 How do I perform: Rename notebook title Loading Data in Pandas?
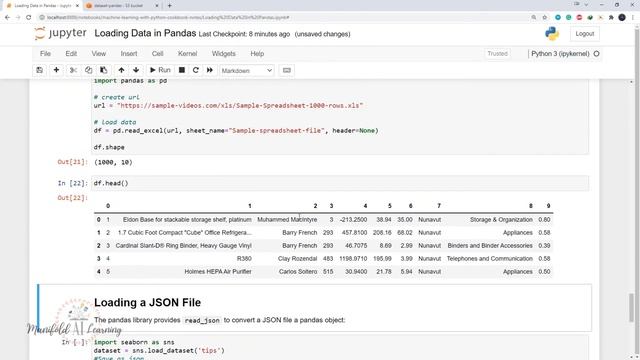tap(145, 33)
